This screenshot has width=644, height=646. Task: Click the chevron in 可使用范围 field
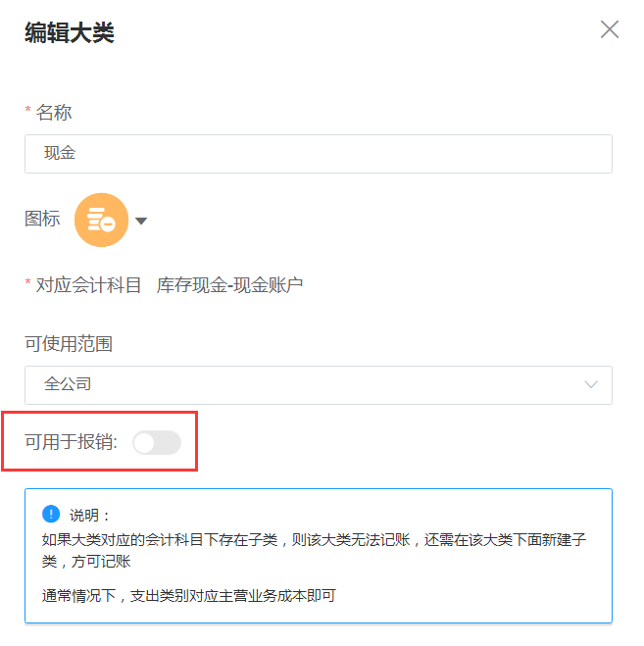(x=591, y=385)
